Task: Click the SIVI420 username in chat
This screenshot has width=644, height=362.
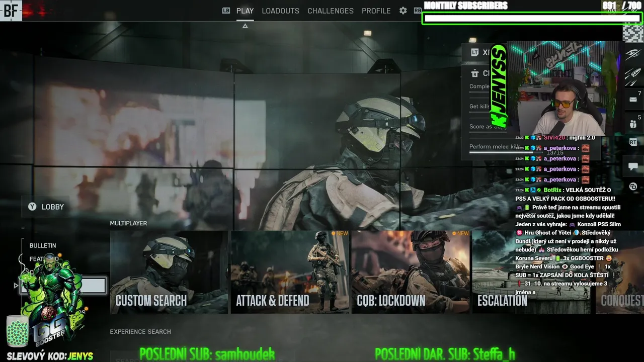Action: [x=554, y=137]
